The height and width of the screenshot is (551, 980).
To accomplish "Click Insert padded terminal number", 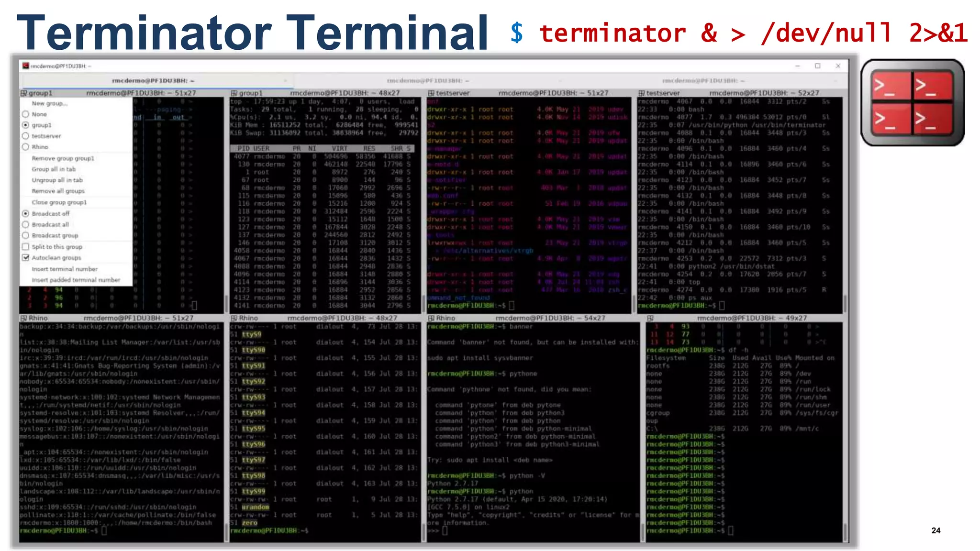I will [76, 280].
